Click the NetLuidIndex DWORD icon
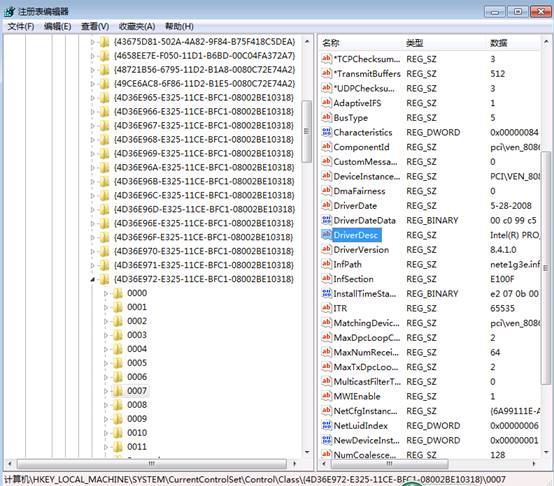The image size is (554, 486). 326,426
